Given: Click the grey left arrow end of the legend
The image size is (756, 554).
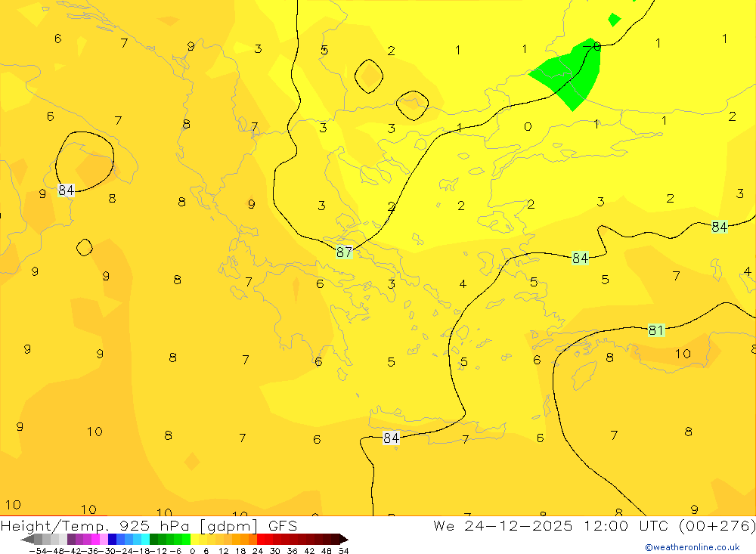Looking at the screenshot, I should [x=27, y=540].
